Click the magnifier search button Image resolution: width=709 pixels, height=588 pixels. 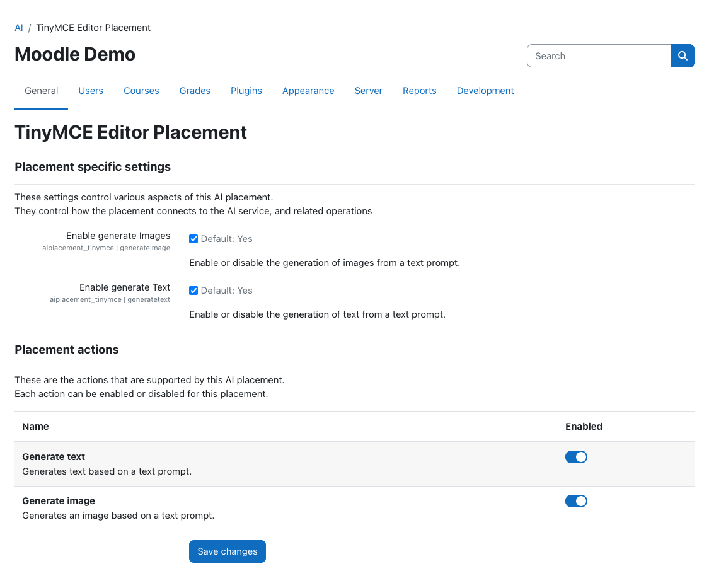pos(683,55)
